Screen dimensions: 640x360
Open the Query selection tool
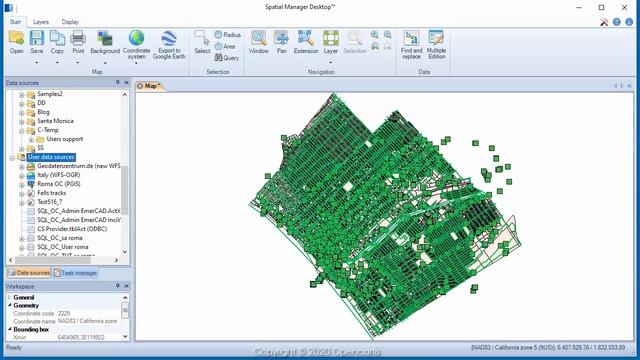point(227,58)
